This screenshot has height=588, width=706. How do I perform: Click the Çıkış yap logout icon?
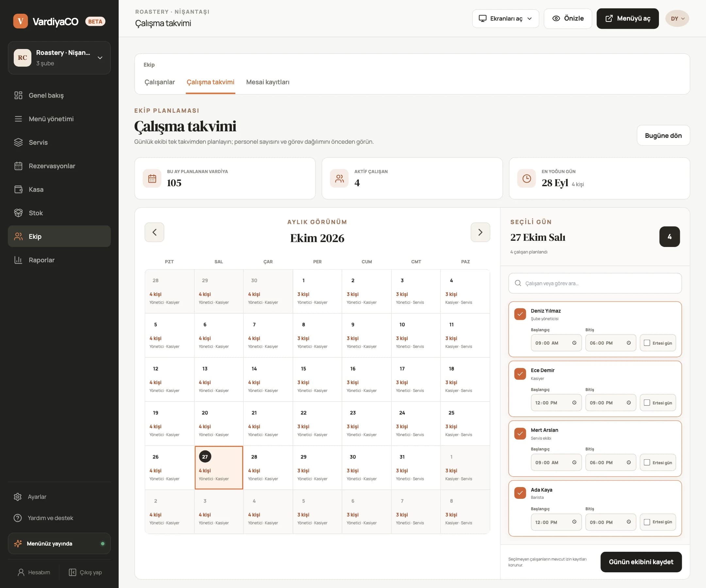(72, 572)
